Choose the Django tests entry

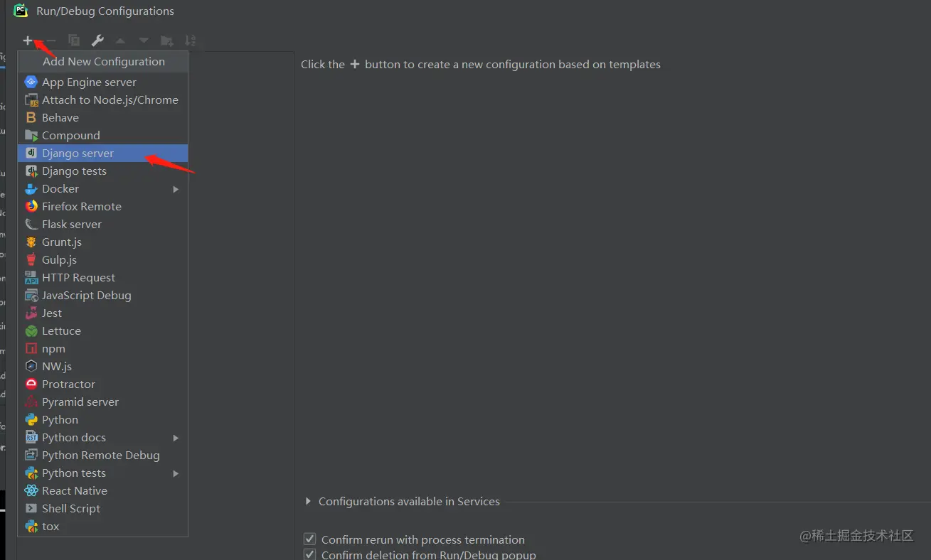[x=103, y=171]
